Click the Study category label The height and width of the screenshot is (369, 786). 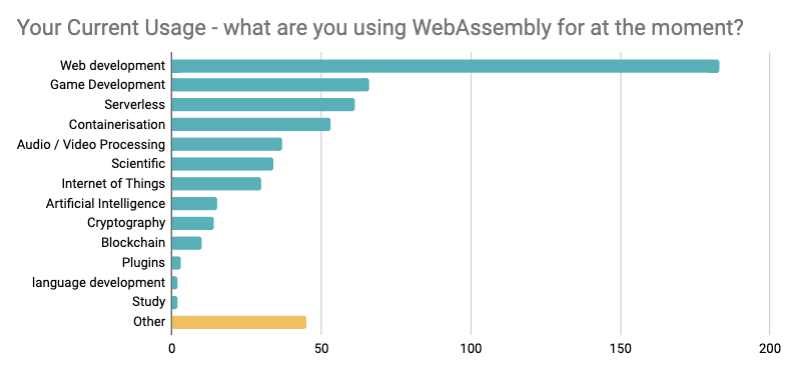coord(148,302)
